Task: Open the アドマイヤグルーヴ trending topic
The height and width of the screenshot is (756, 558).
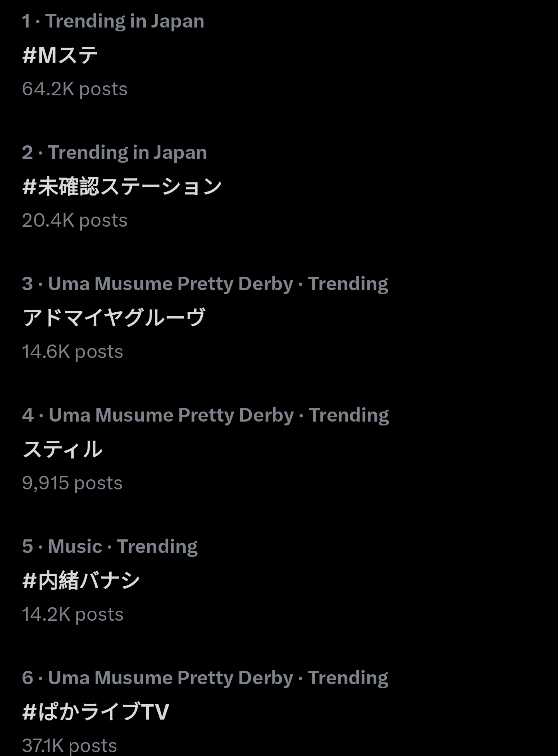Action: (x=114, y=318)
